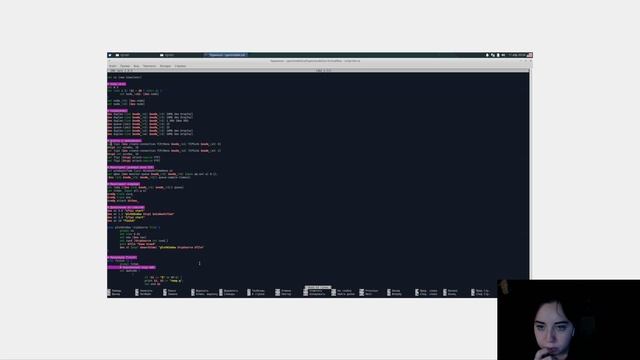640x360 pixels.
Task: Click the battery icon in the system tray
Action: [x=498, y=55]
